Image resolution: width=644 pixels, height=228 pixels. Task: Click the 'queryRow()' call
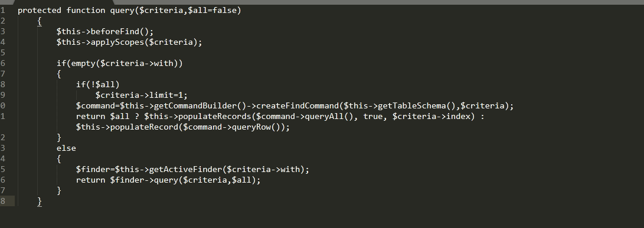point(257,127)
